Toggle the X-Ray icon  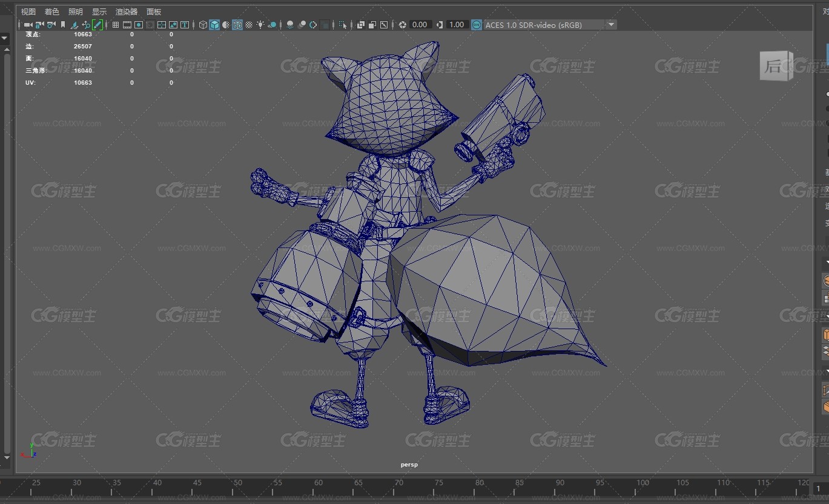pos(361,25)
